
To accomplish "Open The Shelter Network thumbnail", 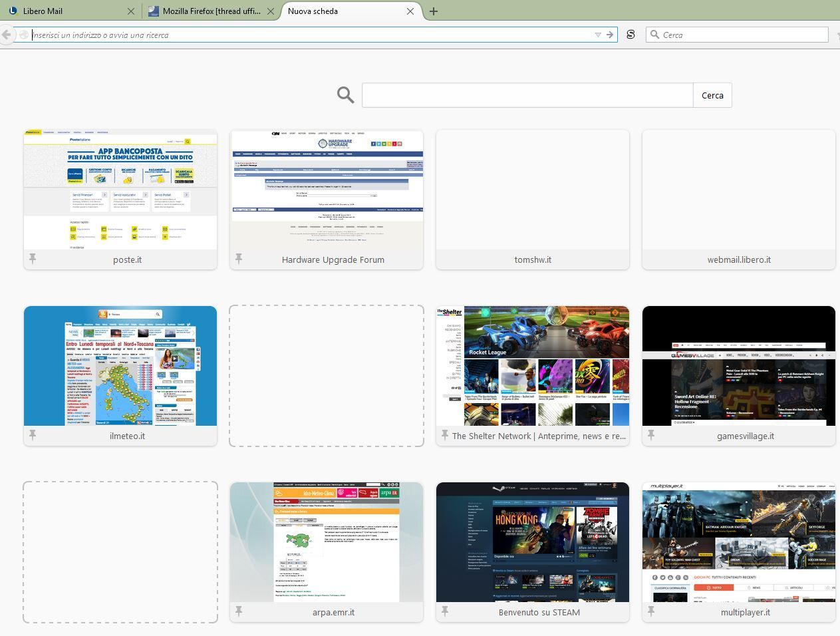I will tap(533, 366).
